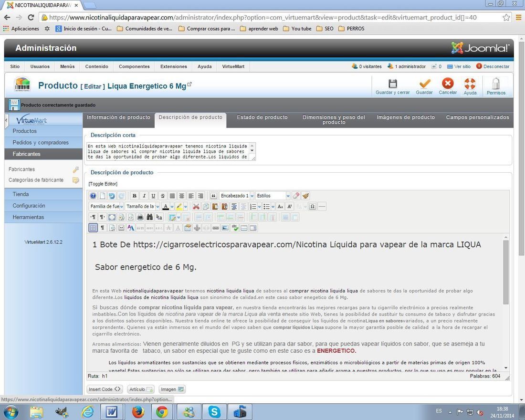Image resolution: width=525 pixels, height=420 pixels.
Task: Toggle italic formatting
Action: (144, 196)
